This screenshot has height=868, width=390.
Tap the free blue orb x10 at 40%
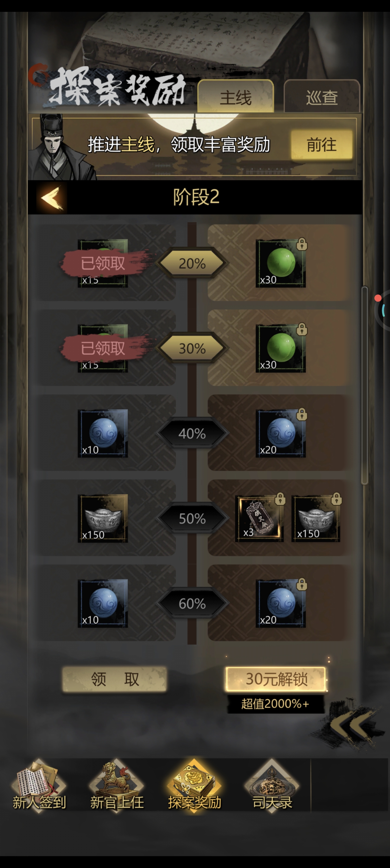pyautogui.click(x=103, y=433)
